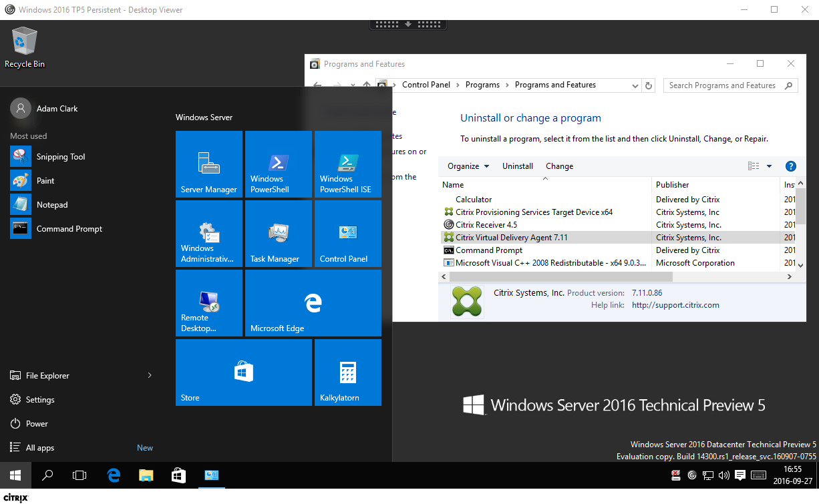Launch Windows PowerShell ISE tile
The height and width of the screenshot is (504, 819).
pyautogui.click(x=347, y=164)
